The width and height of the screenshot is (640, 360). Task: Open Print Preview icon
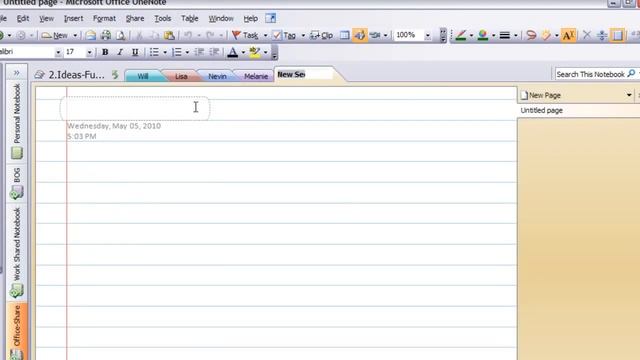click(120, 36)
